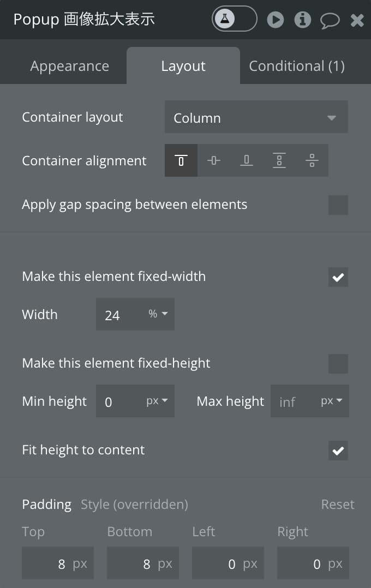Select top container alignment icon

181,160
